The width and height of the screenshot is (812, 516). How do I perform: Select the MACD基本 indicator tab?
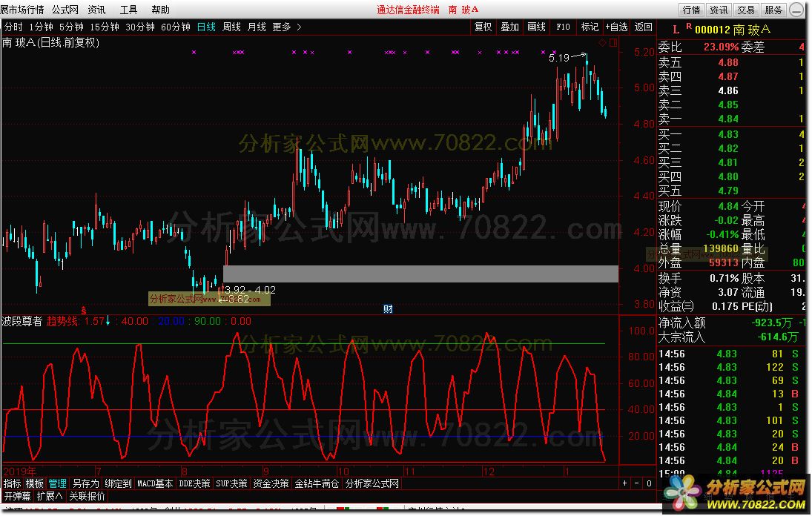tap(155, 483)
